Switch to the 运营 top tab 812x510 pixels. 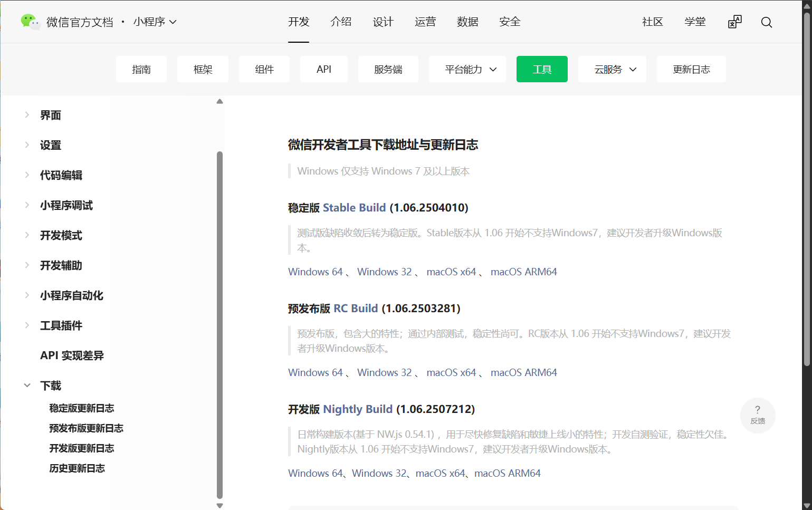425,22
